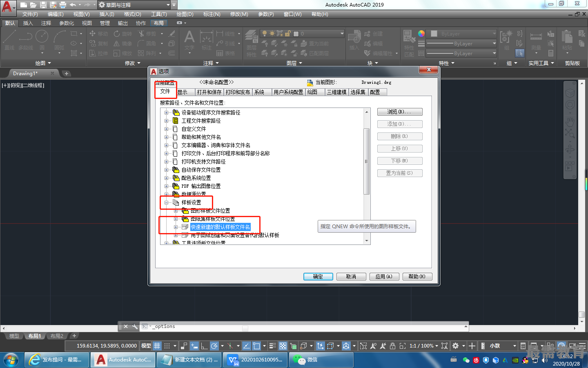Expand the 自动保存文件位置 tree node

(166, 170)
